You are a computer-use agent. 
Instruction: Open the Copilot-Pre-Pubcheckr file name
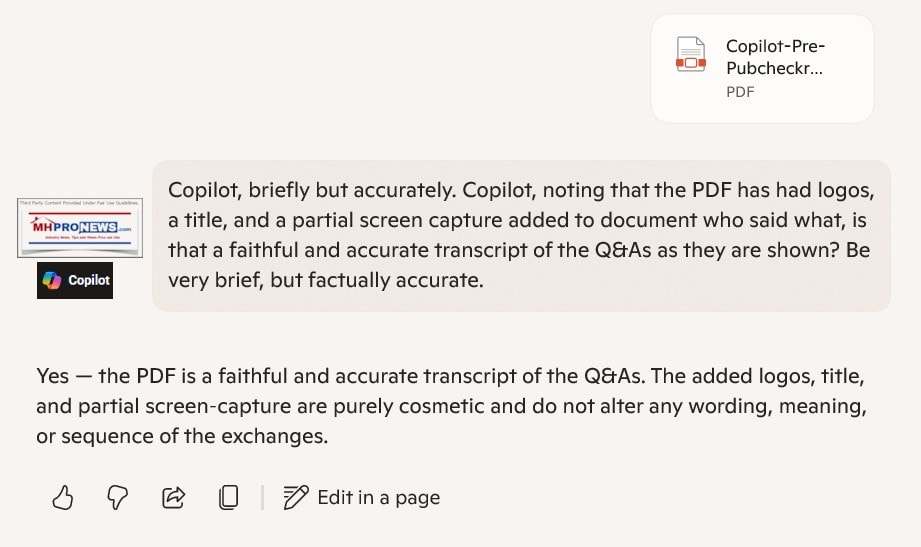[x=775, y=58]
